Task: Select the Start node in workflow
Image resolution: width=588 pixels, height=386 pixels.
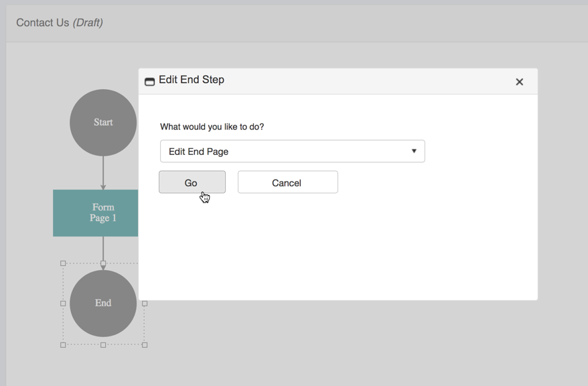Action: (103, 123)
